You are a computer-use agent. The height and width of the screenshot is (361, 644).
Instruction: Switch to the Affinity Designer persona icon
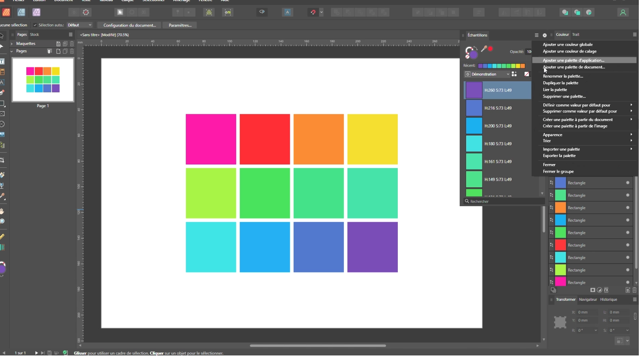click(x=21, y=12)
